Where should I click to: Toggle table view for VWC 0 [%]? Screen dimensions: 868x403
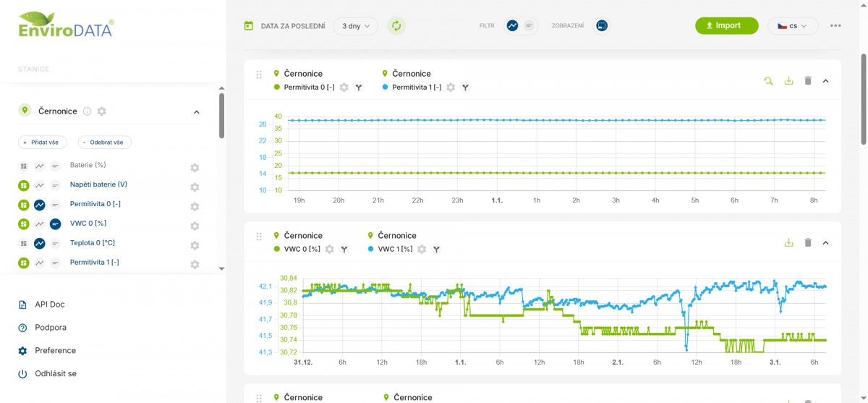55,224
